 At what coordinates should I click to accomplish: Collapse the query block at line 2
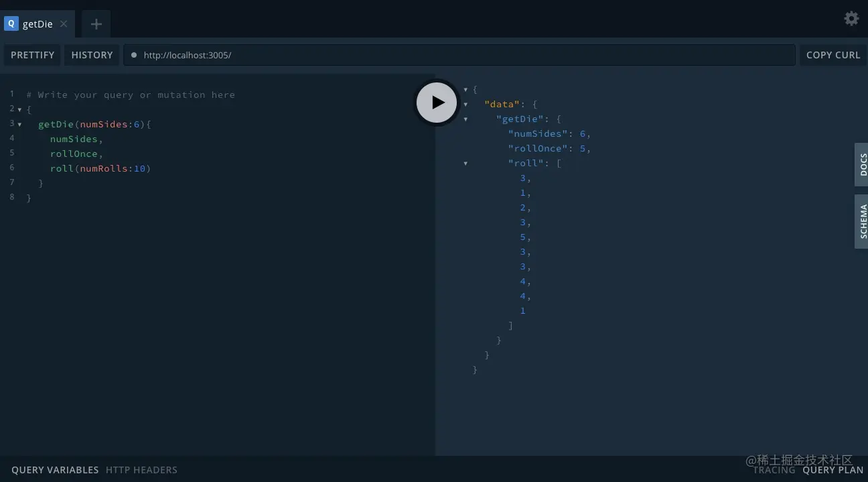pyautogui.click(x=19, y=109)
